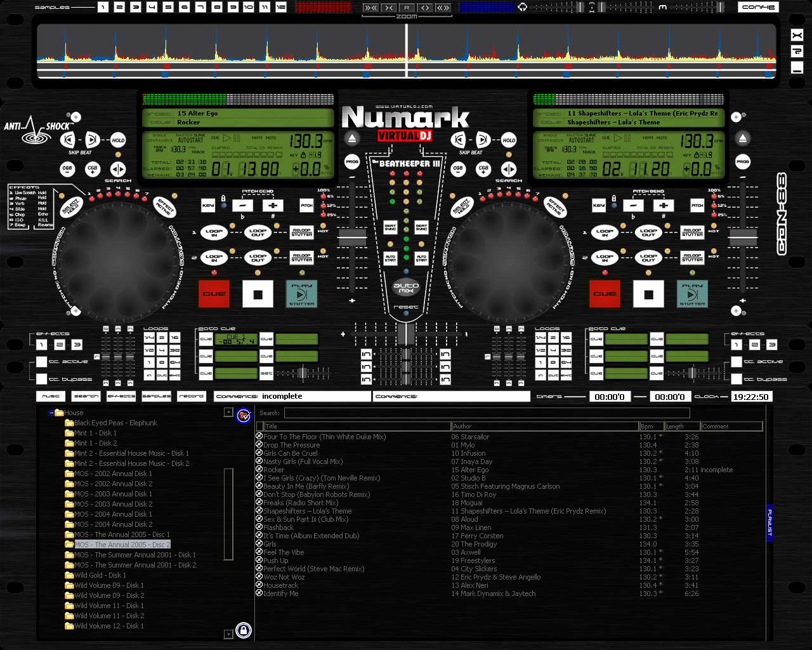Screen dimensions: 812x650
Task: Expand the House folder tree node
Action: click(x=52, y=413)
